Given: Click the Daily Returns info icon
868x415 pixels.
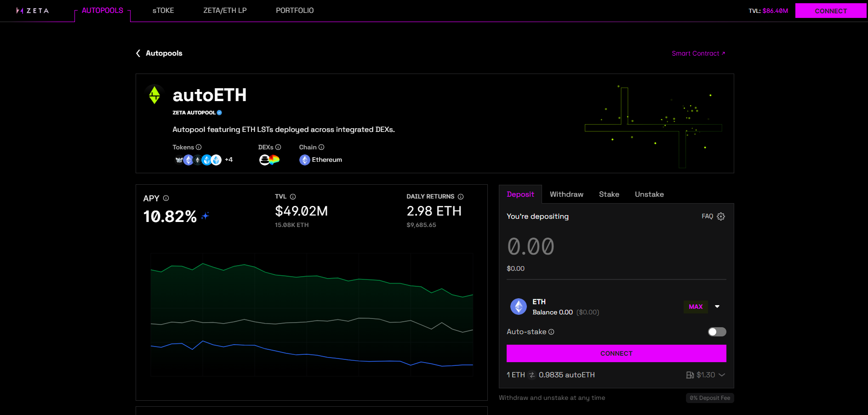Looking at the screenshot, I should point(461,197).
